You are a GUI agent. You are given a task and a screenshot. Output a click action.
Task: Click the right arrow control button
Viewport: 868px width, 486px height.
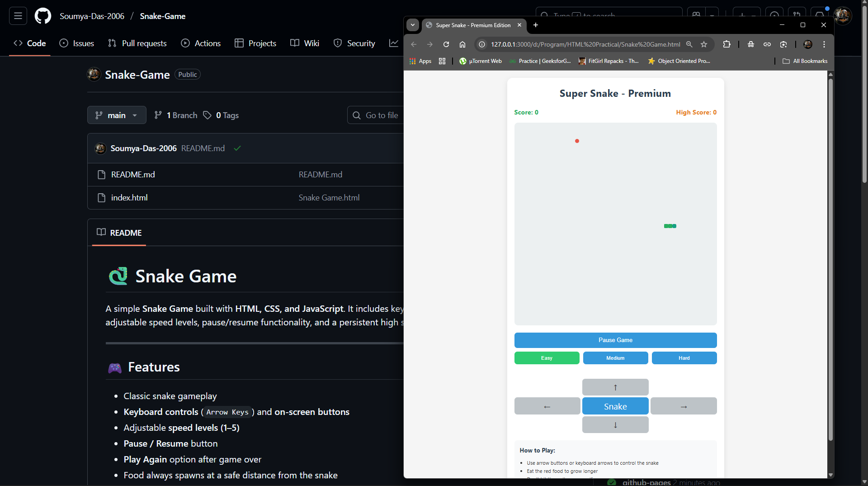684,406
